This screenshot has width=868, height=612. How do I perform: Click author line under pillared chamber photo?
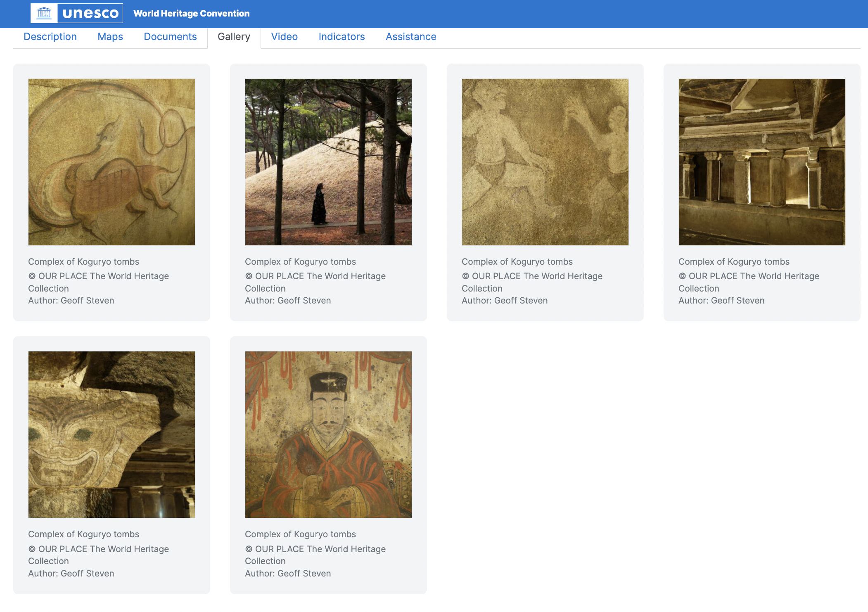(x=721, y=301)
